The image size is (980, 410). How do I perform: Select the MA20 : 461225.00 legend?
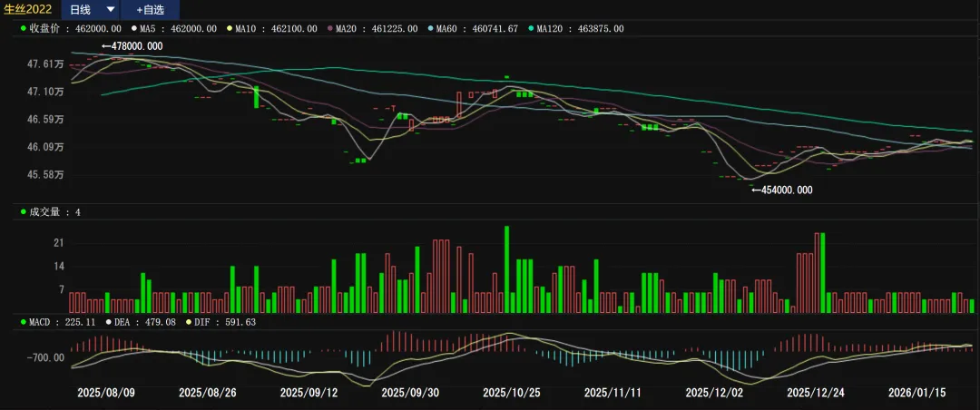[373, 29]
